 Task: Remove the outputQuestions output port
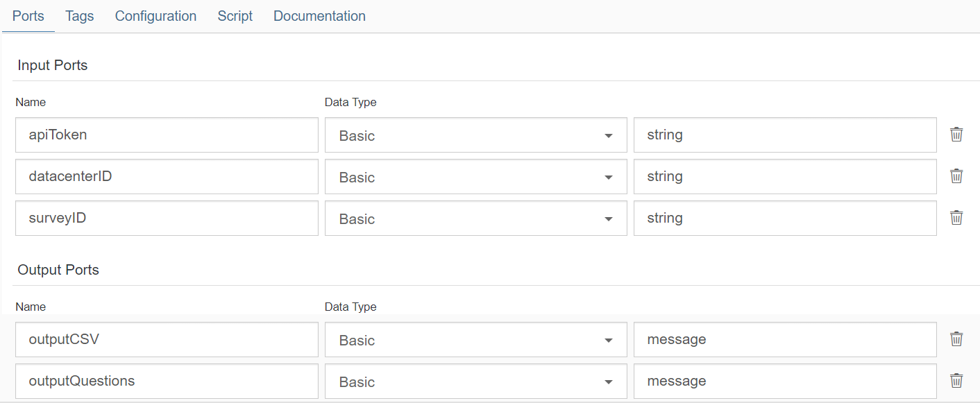(956, 381)
